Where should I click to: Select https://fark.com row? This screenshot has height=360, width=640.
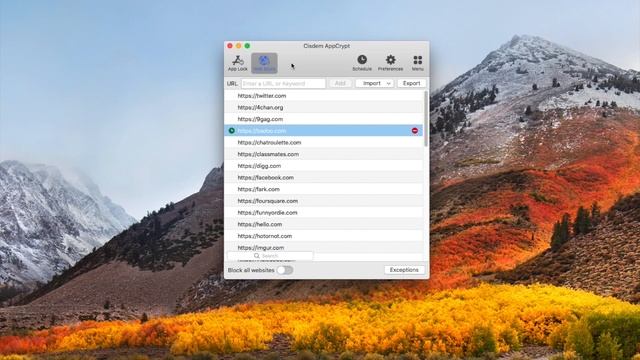coord(324,189)
